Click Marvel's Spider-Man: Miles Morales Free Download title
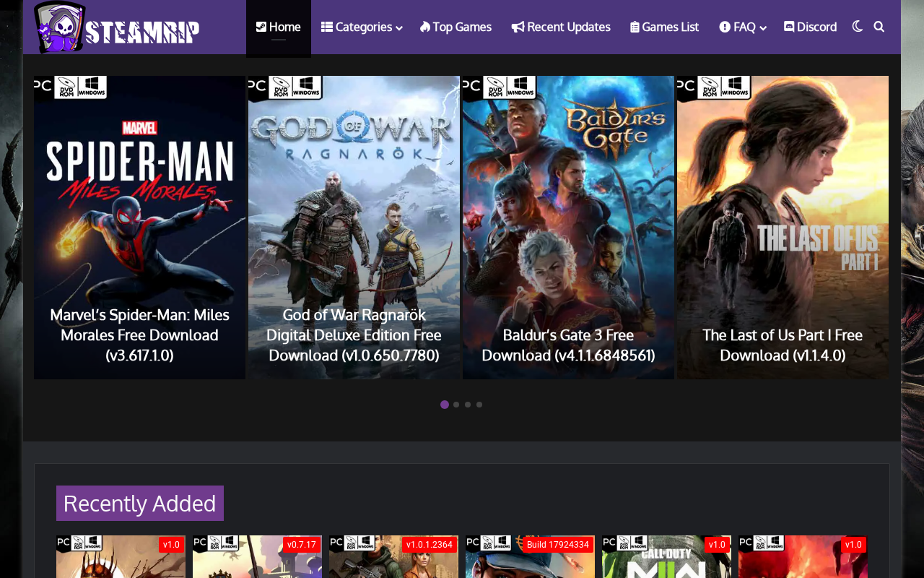This screenshot has width=924, height=578. 139,335
